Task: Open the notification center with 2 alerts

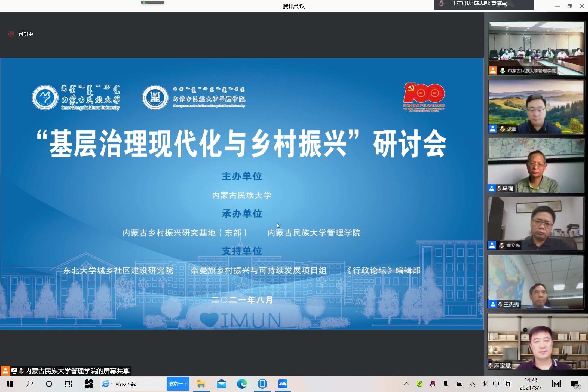Action: point(575,384)
